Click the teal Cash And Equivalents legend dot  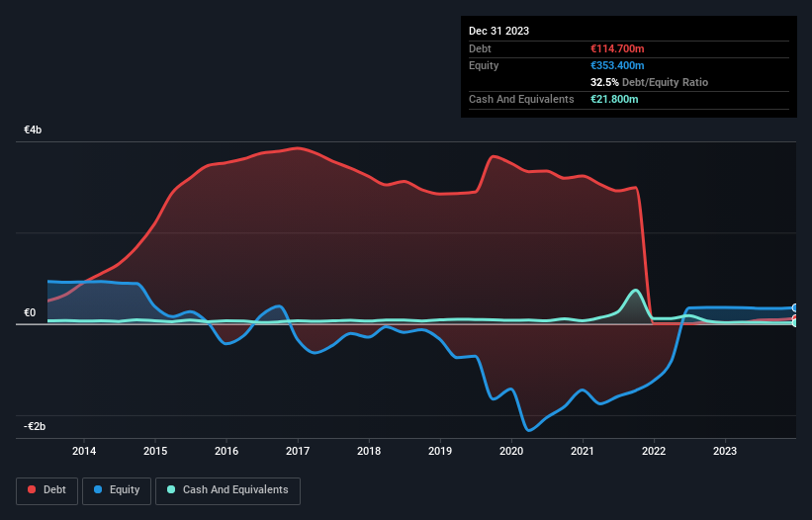click(x=171, y=489)
